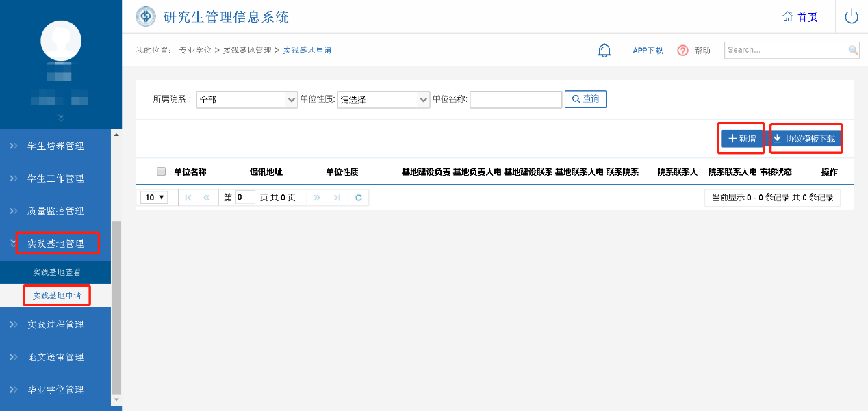Go to the first page arrow
868x411 pixels.
pyautogui.click(x=189, y=198)
